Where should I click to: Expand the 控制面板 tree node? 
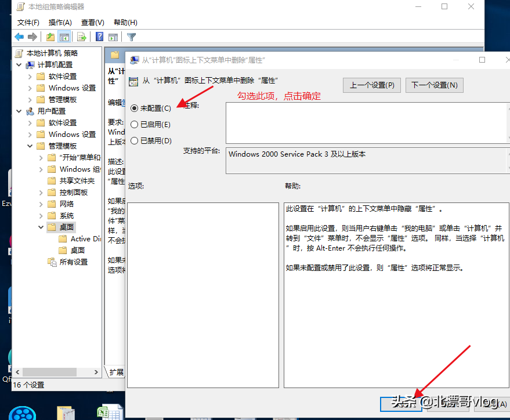[x=41, y=193]
